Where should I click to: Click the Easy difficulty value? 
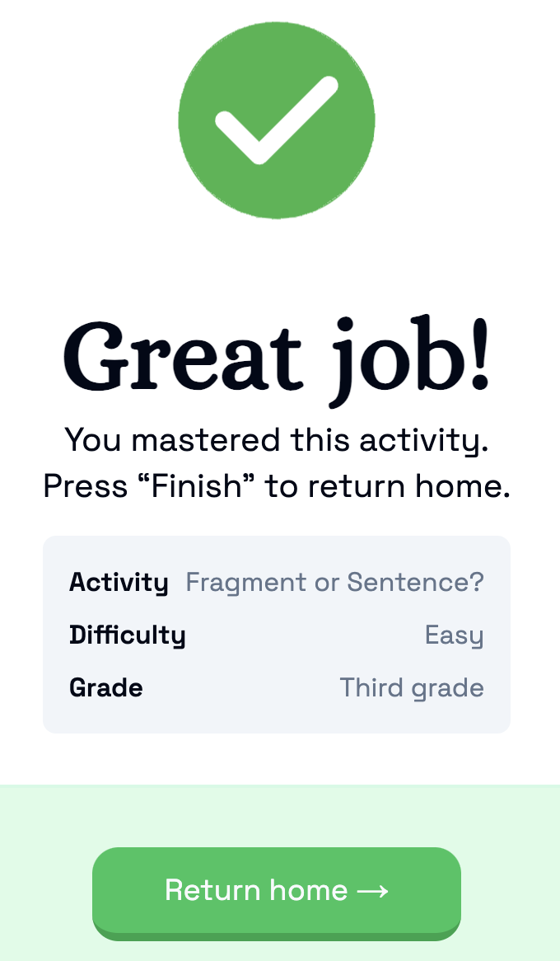(454, 635)
